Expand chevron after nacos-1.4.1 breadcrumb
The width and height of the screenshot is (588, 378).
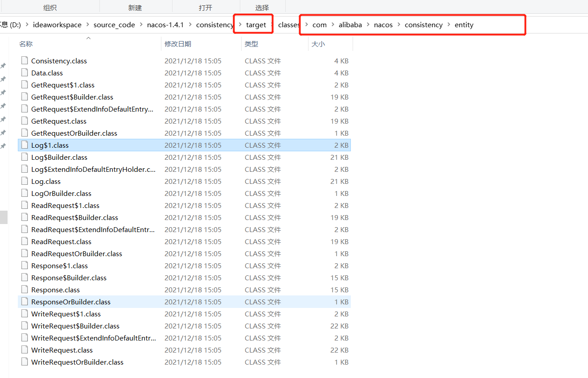click(x=190, y=25)
